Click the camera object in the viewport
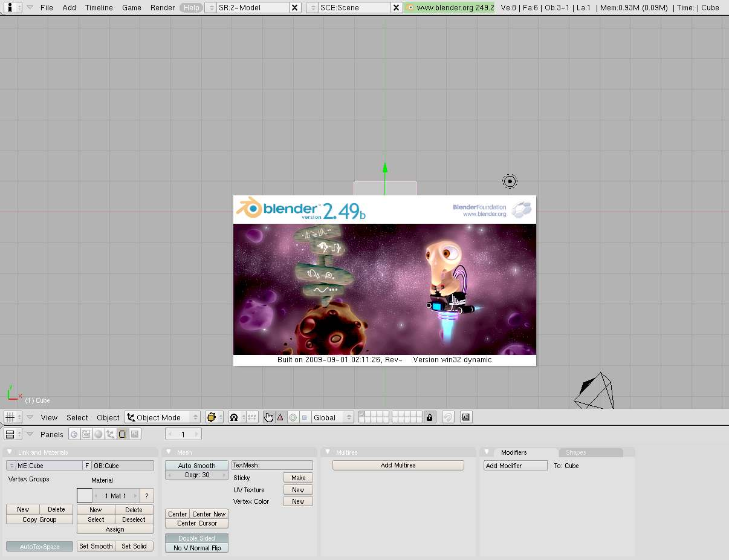 tap(594, 391)
